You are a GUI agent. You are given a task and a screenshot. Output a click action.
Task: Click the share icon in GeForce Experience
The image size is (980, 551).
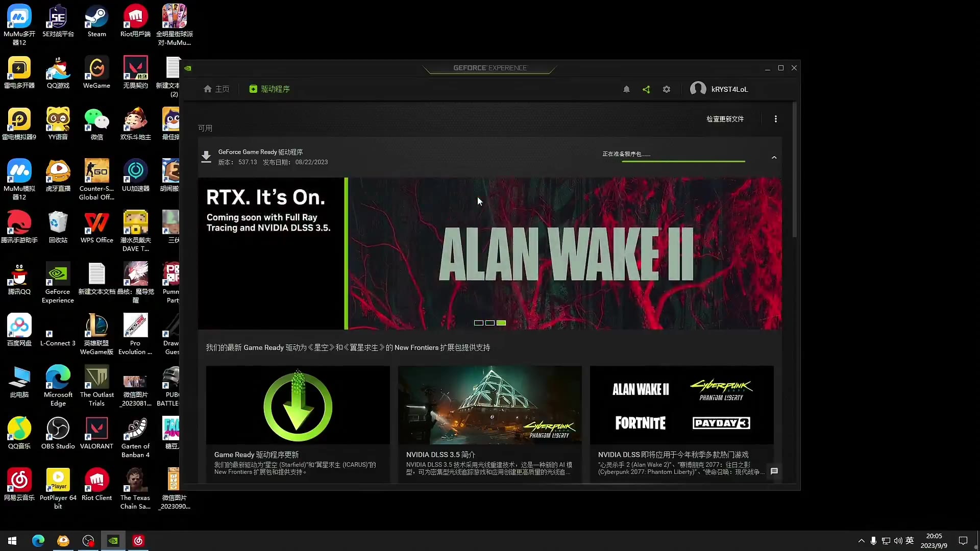pos(646,89)
